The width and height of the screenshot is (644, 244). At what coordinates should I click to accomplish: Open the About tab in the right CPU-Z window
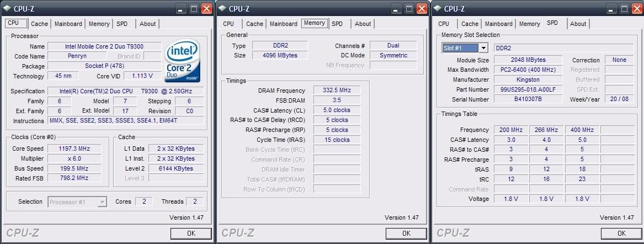pos(578,24)
